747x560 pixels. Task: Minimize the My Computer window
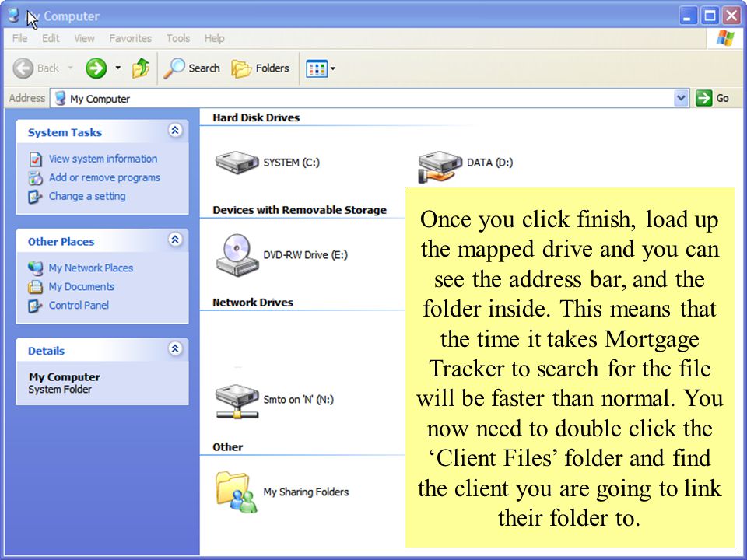coord(687,16)
